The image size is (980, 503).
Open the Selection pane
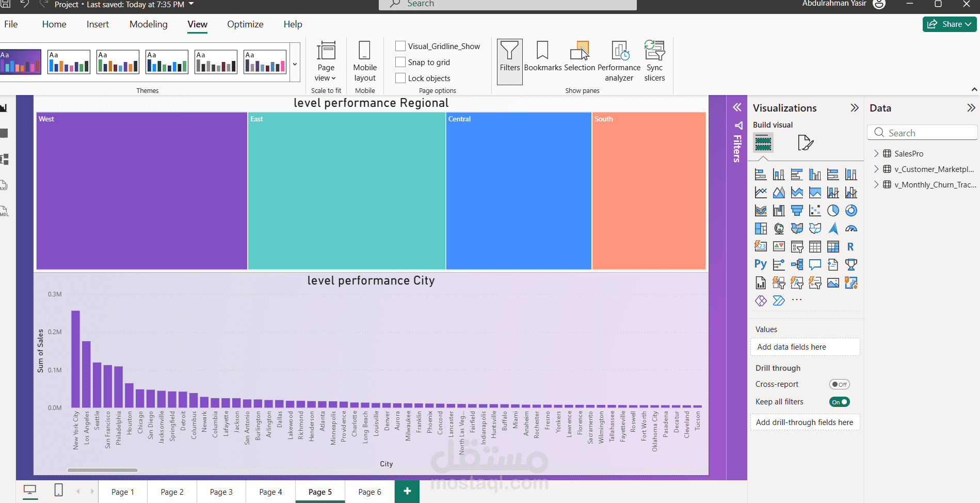click(x=580, y=56)
